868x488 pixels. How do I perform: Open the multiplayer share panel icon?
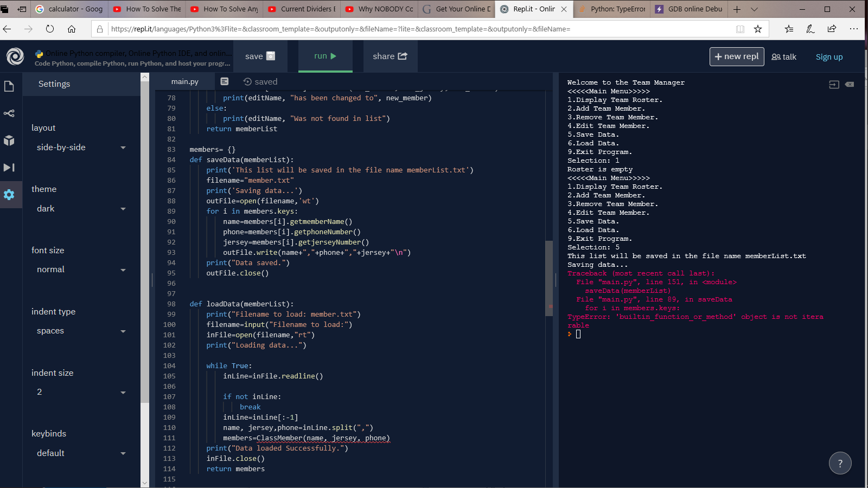(9, 113)
